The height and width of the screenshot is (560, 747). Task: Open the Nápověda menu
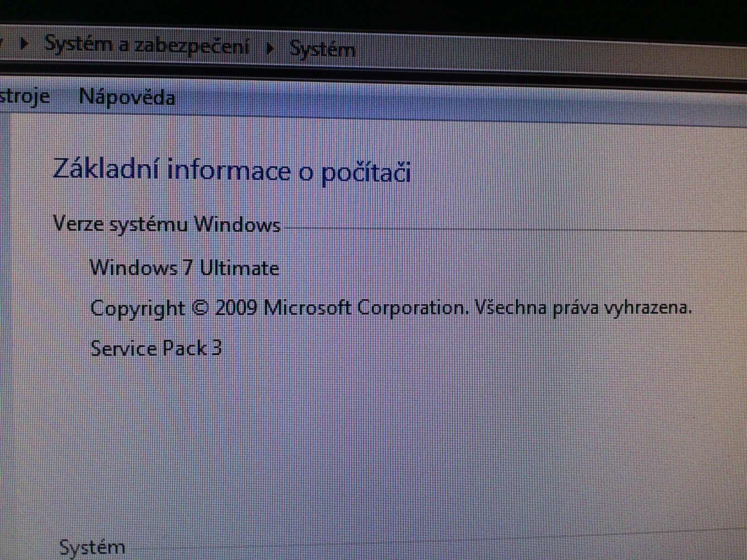coord(127,97)
